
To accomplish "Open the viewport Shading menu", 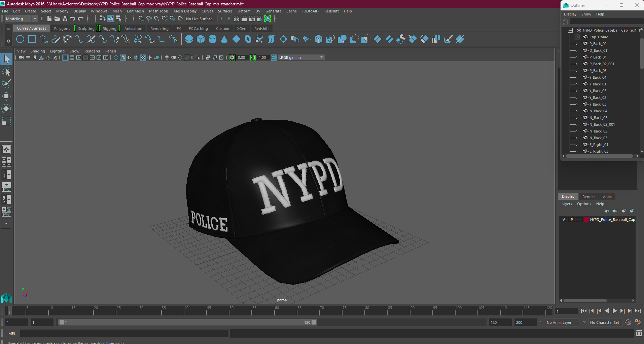I will tap(38, 51).
